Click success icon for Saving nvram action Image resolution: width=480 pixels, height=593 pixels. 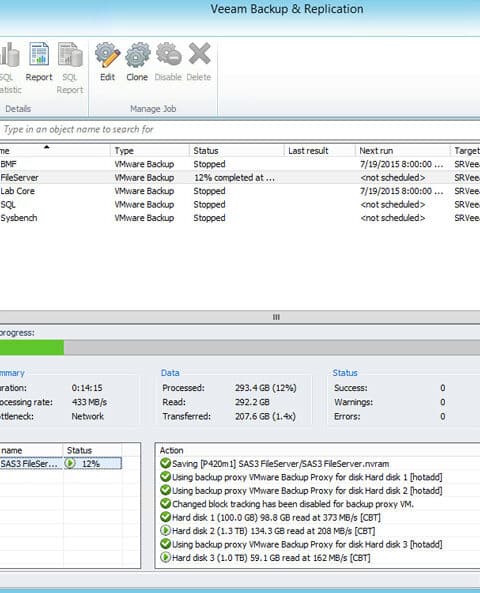coord(165,463)
